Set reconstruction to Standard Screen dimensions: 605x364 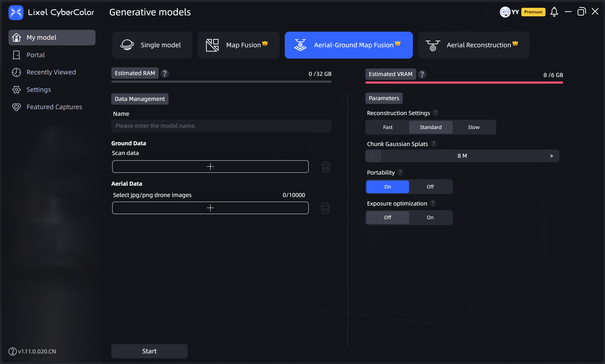click(x=431, y=127)
